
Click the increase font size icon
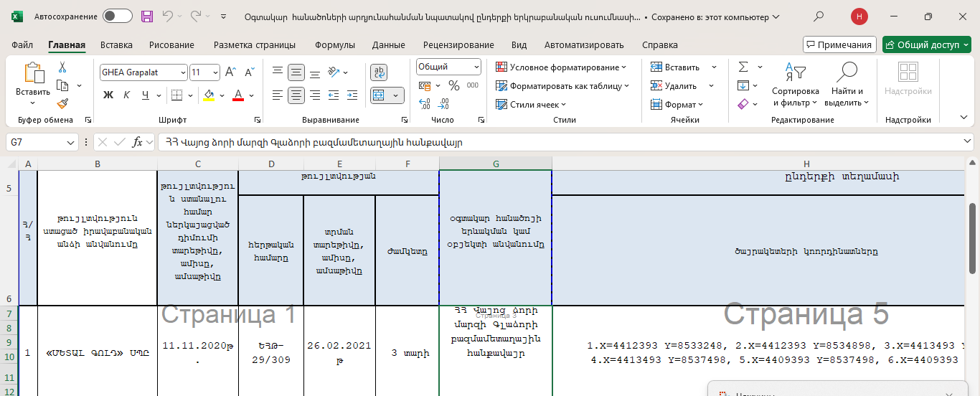tap(230, 72)
